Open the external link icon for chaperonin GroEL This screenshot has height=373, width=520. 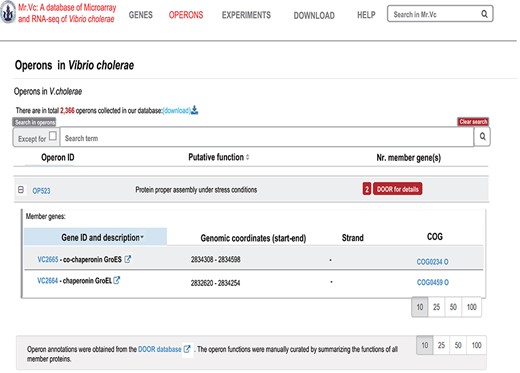click(x=116, y=280)
